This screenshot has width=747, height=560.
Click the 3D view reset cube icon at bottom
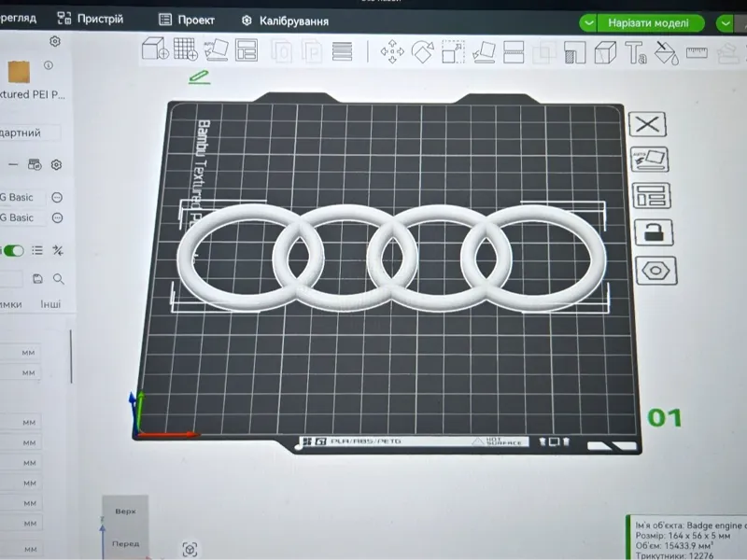click(190, 550)
